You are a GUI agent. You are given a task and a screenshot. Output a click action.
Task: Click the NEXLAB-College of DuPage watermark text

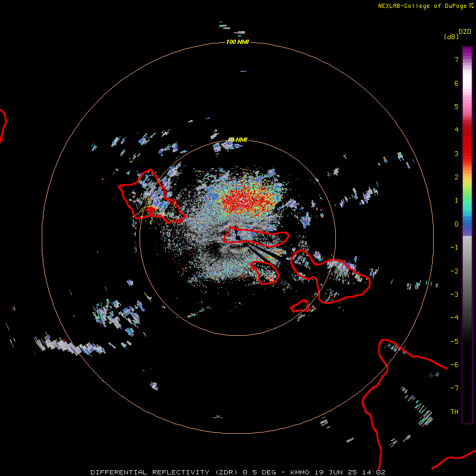425,6
